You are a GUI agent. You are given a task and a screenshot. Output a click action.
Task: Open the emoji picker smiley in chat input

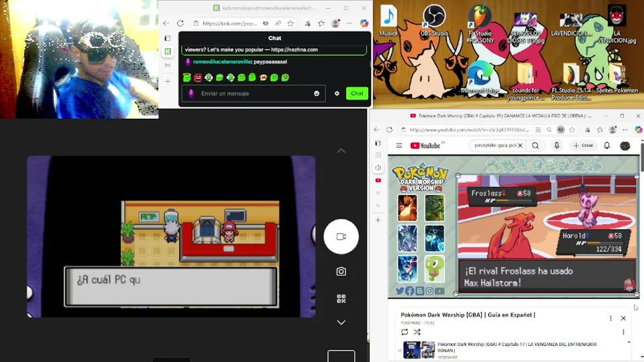(x=316, y=94)
